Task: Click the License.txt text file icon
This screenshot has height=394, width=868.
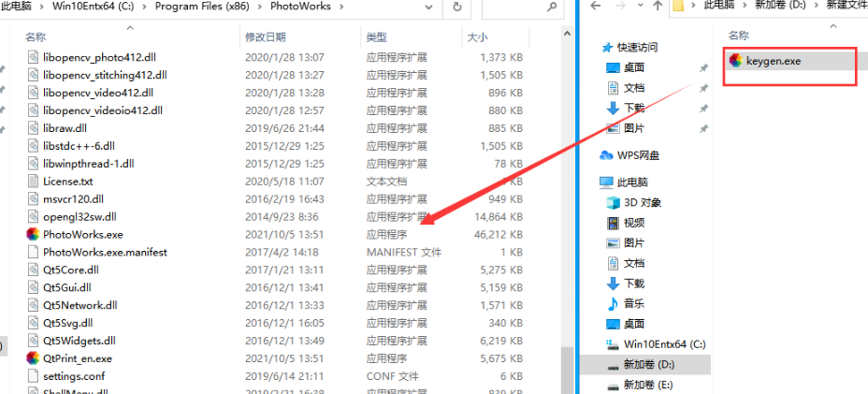Action: coord(34,182)
